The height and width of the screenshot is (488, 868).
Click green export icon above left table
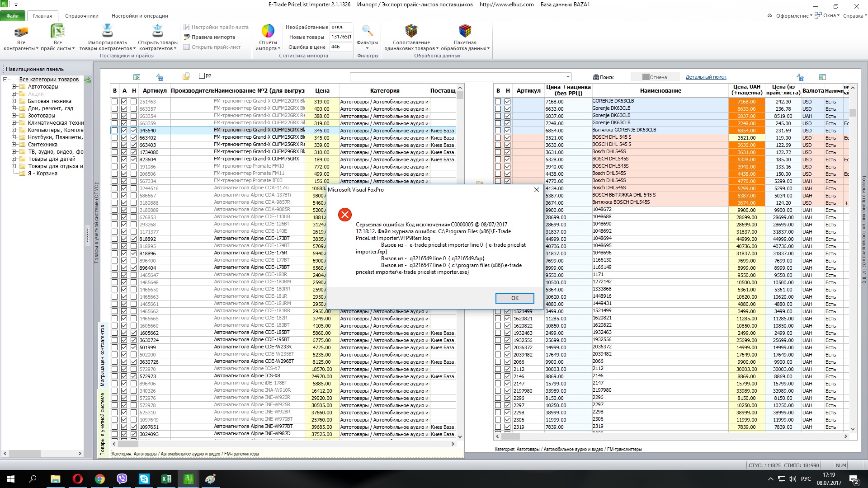pos(137,77)
